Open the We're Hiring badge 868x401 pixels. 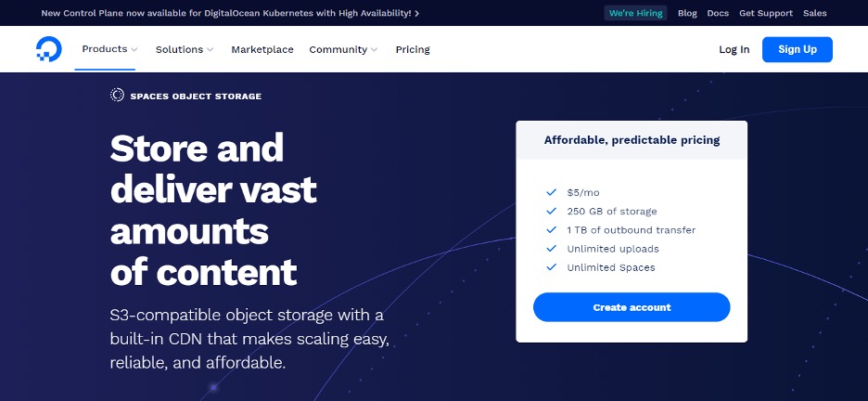click(x=635, y=14)
